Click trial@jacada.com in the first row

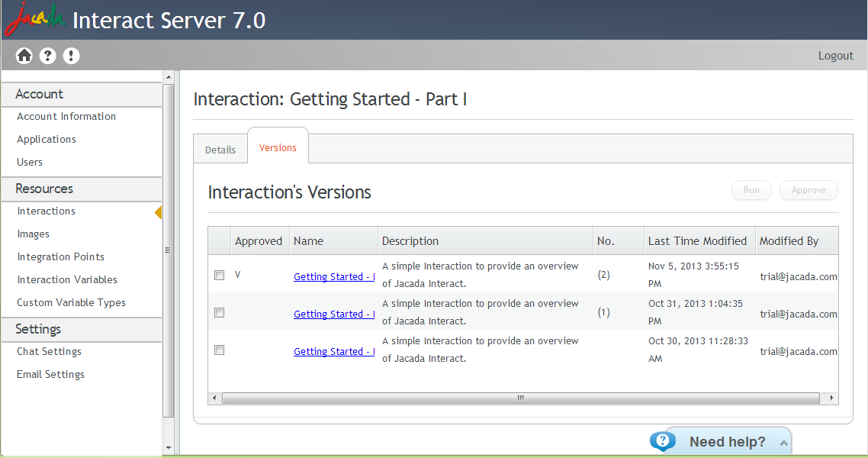point(799,276)
